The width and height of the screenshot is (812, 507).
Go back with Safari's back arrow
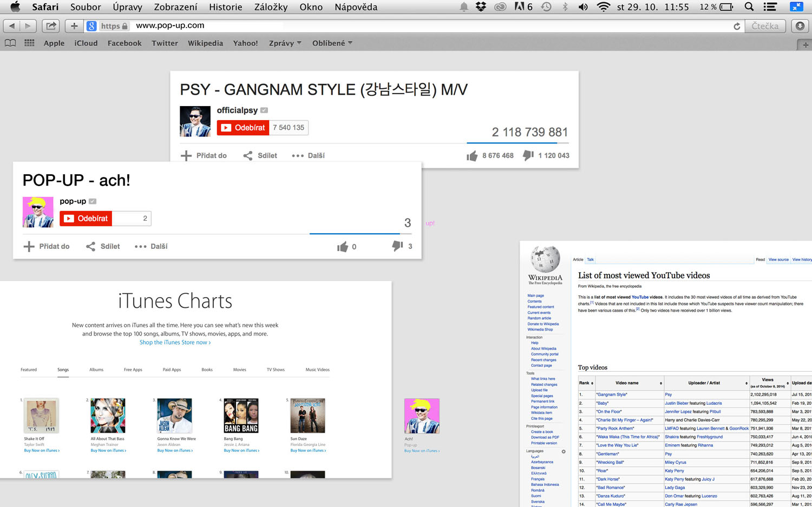pyautogui.click(x=12, y=26)
